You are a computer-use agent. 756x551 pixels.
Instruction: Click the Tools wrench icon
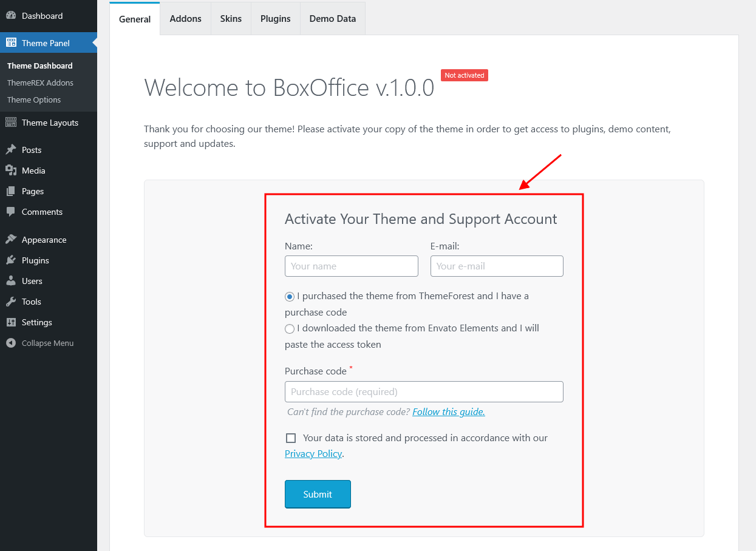pos(11,302)
